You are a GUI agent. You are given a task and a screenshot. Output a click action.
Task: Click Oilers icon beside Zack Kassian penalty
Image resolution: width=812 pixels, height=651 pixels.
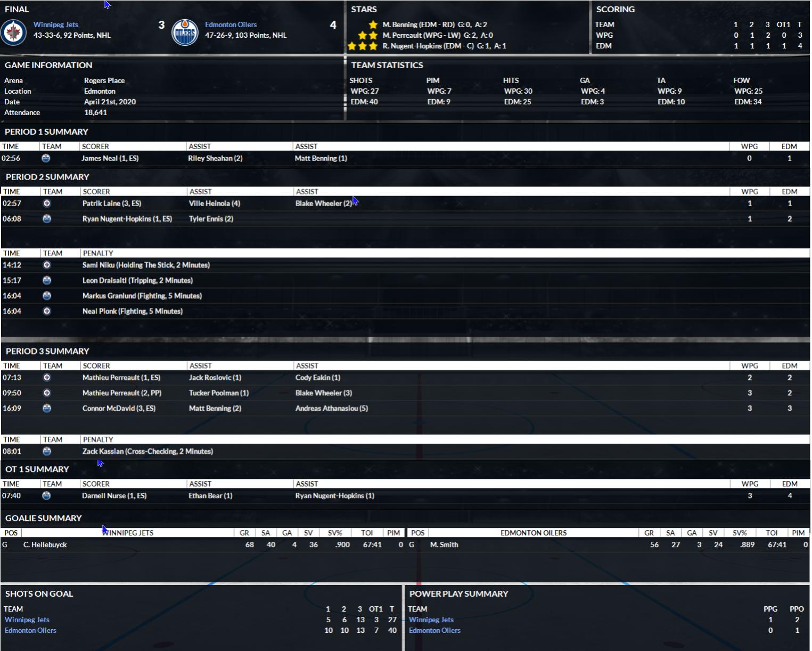47,452
